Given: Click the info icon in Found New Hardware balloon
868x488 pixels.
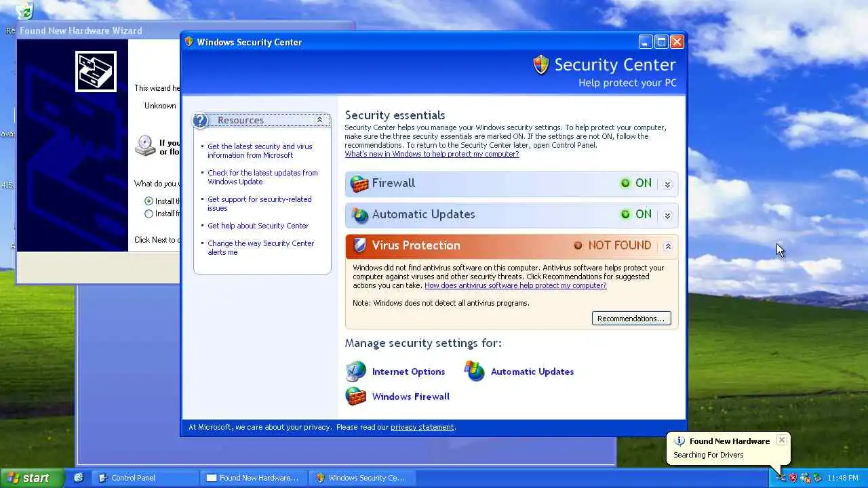Looking at the screenshot, I should tap(679, 441).
